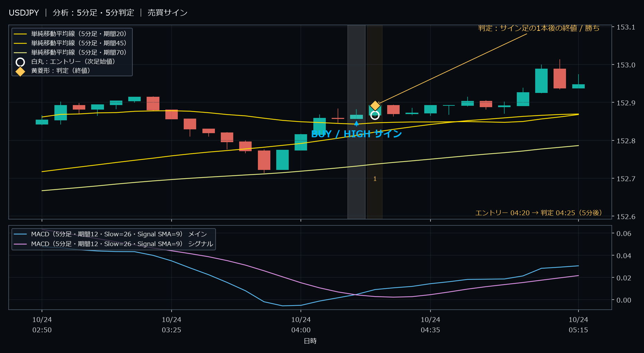
Task: Click the tall green candle near 153.0
Action: (541, 81)
